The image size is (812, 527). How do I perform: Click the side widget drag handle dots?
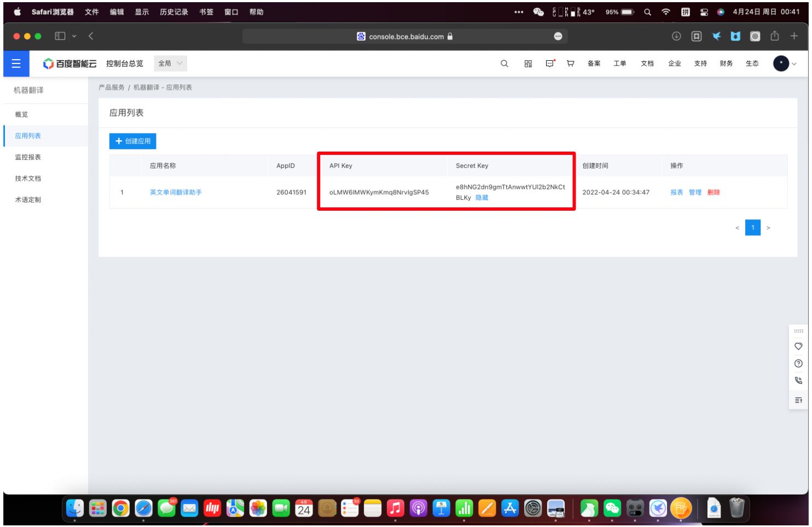tap(798, 331)
